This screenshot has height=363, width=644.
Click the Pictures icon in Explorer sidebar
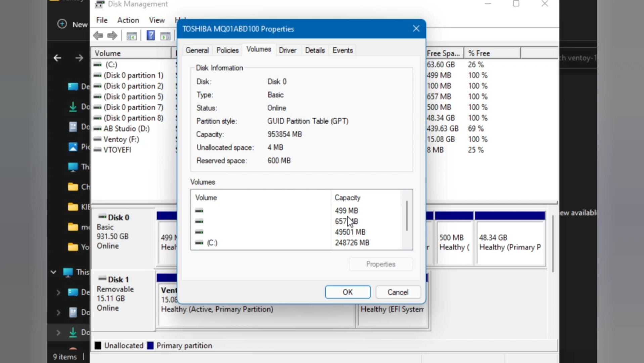[x=73, y=147]
